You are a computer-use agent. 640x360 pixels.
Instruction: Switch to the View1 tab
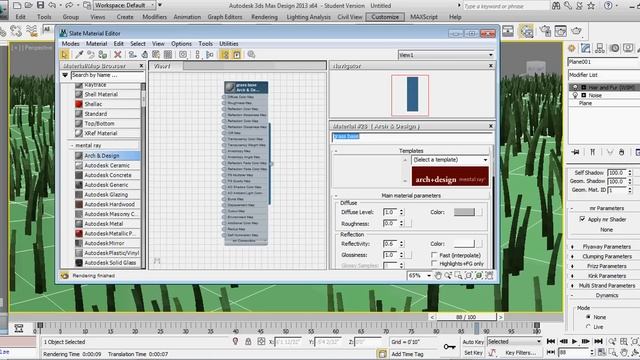(165, 66)
